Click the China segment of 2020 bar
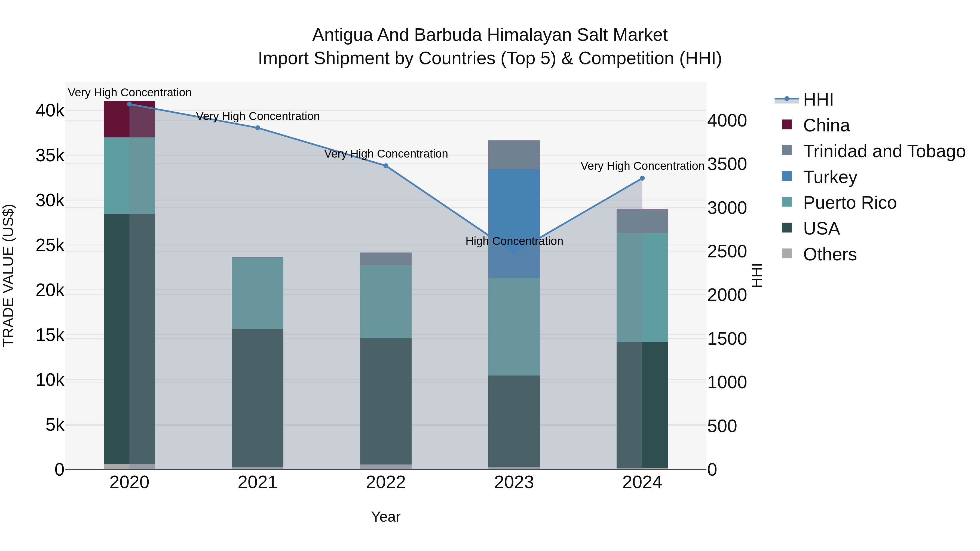The image size is (980, 551). 129,119
